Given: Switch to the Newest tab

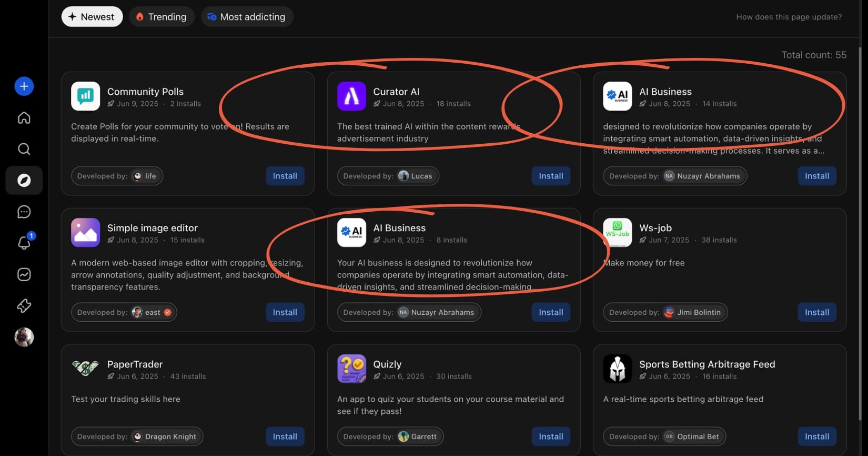Looking at the screenshot, I should tap(92, 17).
